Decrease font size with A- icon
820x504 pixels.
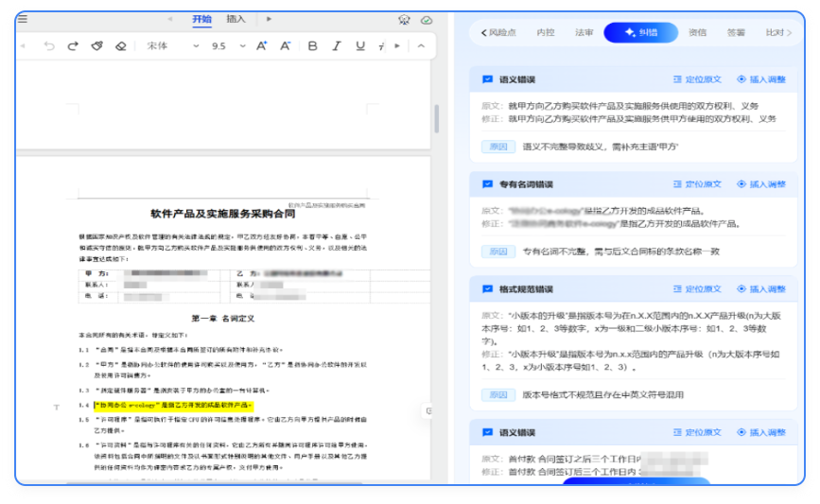(285, 46)
